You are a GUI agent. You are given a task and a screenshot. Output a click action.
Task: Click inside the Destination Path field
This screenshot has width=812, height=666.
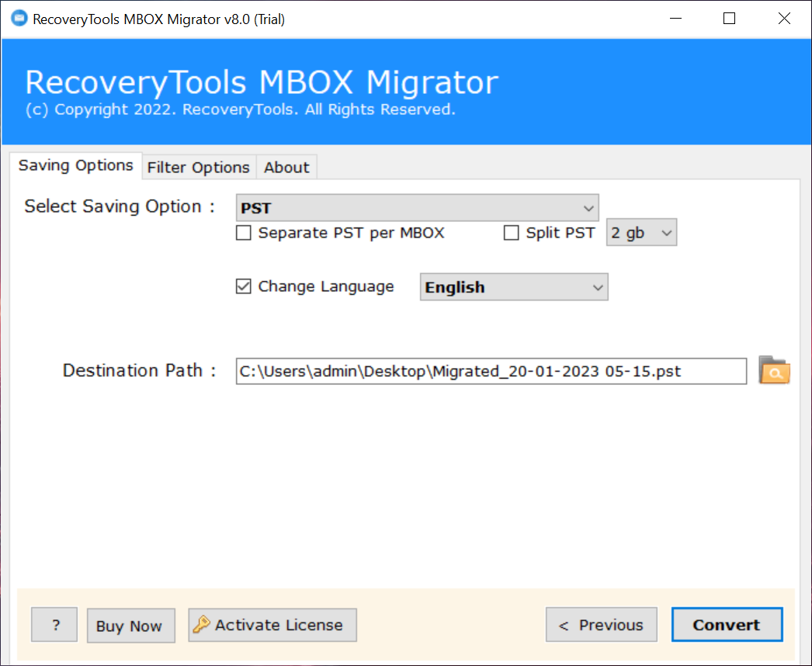pyautogui.click(x=491, y=371)
